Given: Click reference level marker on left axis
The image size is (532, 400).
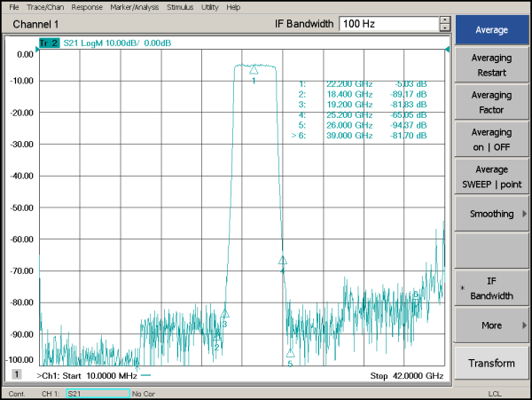Looking at the screenshot, I should 37,50.
